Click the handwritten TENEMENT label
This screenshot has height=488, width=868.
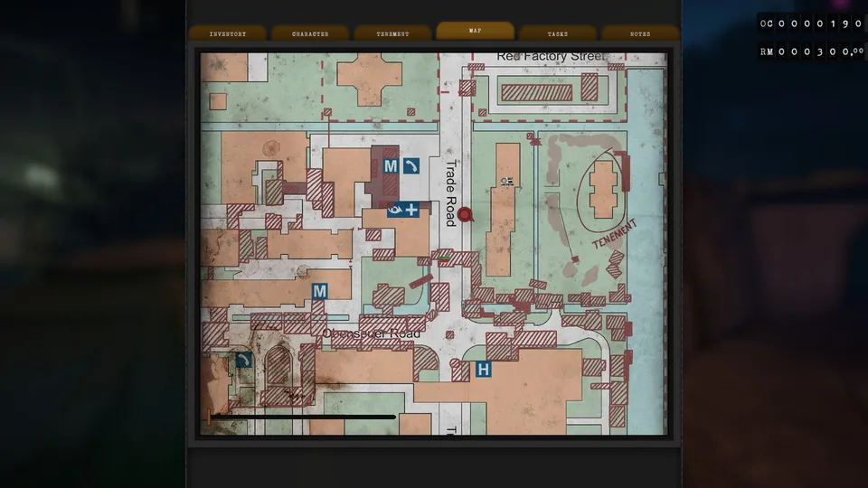[615, 234]
